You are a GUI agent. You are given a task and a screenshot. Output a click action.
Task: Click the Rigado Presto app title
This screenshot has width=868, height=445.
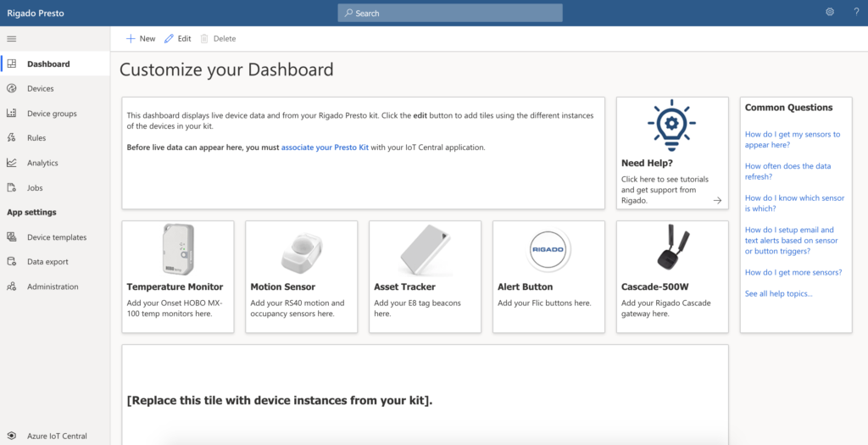(x=36, y=13)
